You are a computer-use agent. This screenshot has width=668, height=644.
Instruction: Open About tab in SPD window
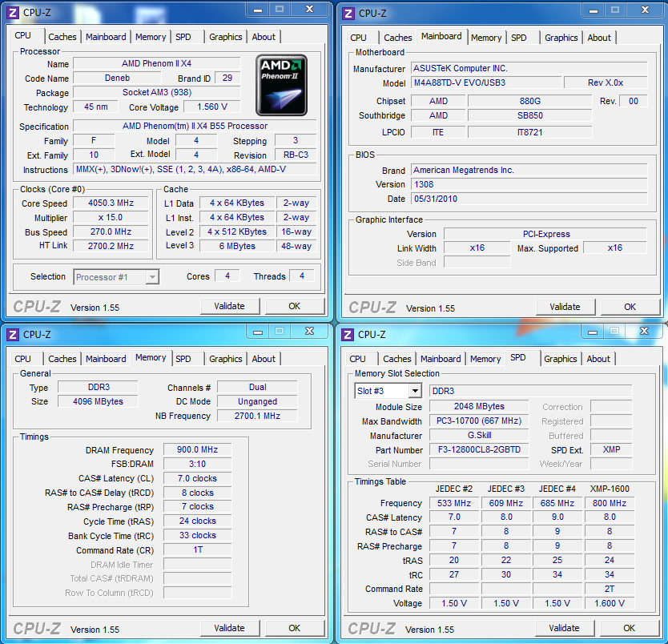click(x=598, y=359)
